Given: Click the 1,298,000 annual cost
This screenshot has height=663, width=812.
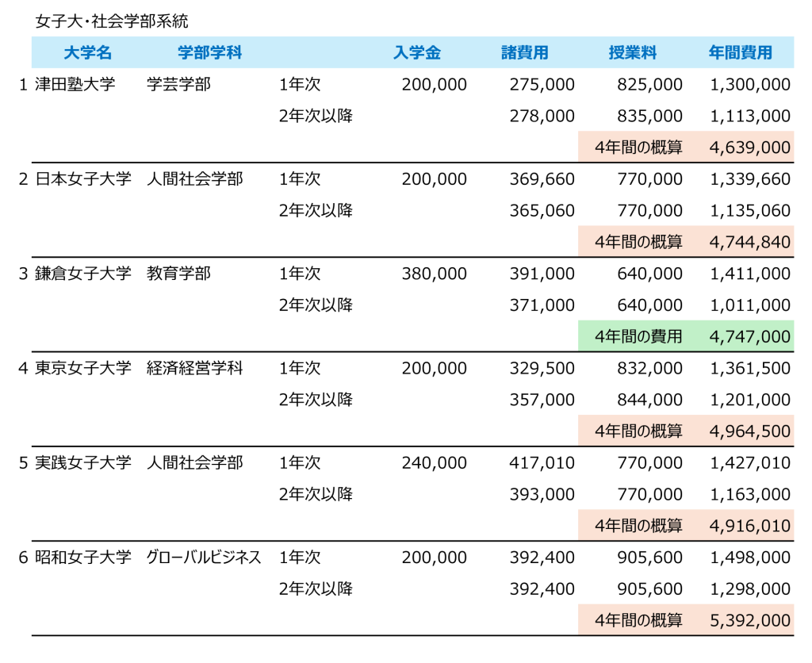Looking at the screenshot, I should pyautogui.click(x=750, y=589).
